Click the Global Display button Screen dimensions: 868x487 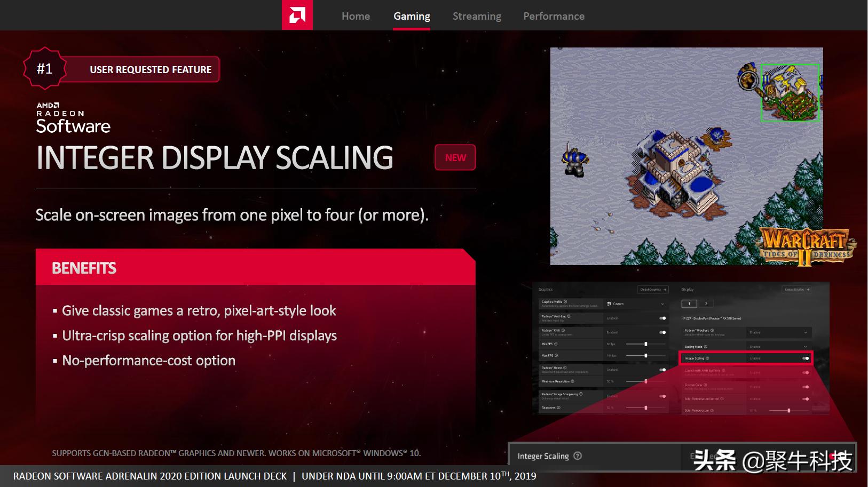click(797, 290)
